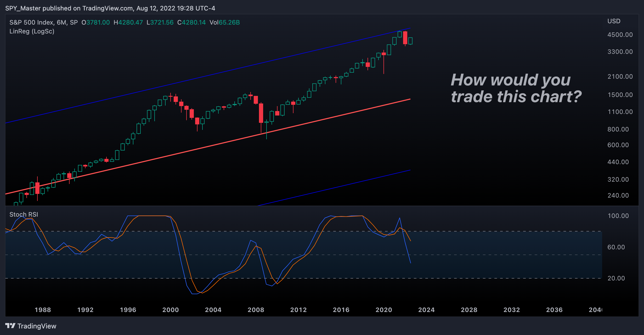Viewport: 644px width, 335px height.
Task: Click the TradingView logo icon
Action: coord(10,326)
